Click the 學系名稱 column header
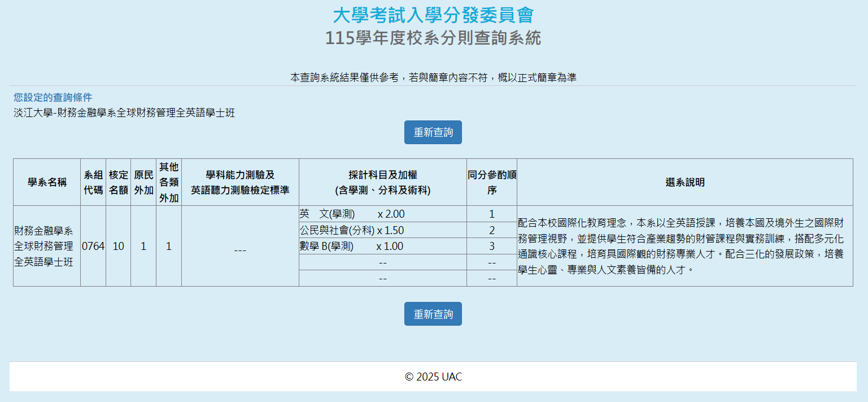Screen dimensions: 868x402 pos(47,182)
